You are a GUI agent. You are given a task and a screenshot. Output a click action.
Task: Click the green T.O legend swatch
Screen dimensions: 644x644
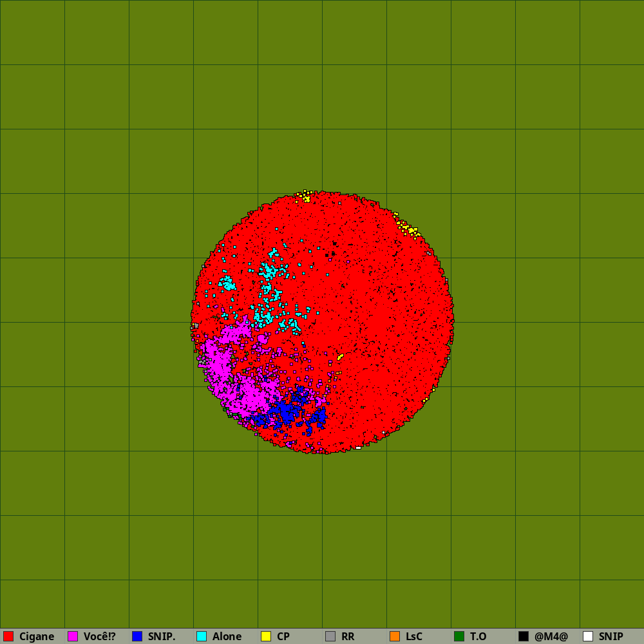point(459,636)
